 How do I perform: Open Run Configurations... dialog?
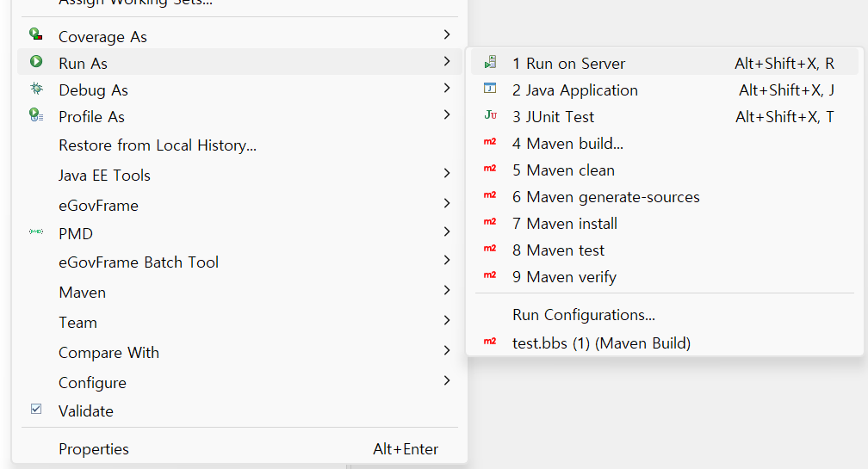583,315
